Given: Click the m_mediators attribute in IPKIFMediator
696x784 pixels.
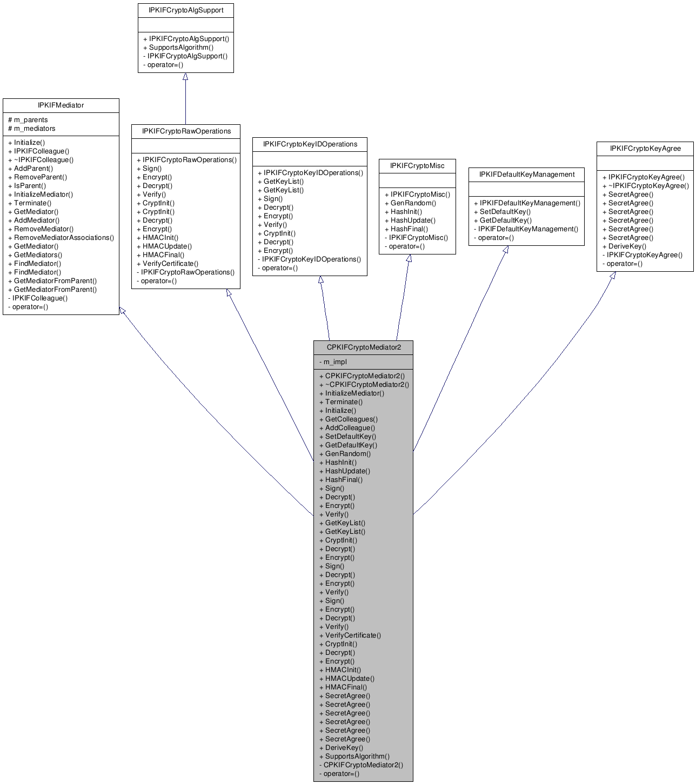Looking at the screenshot, I should [x=32, y=129].
